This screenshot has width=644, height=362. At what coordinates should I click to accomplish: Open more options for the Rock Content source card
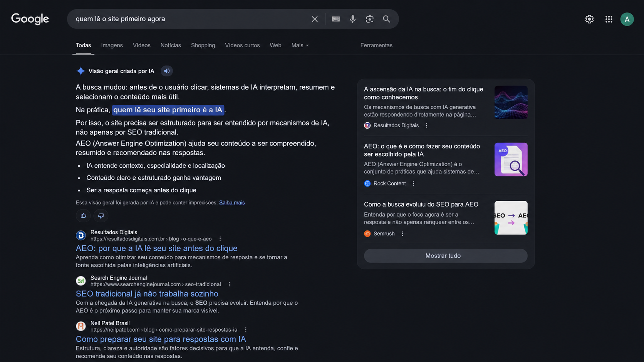point(414,184)
